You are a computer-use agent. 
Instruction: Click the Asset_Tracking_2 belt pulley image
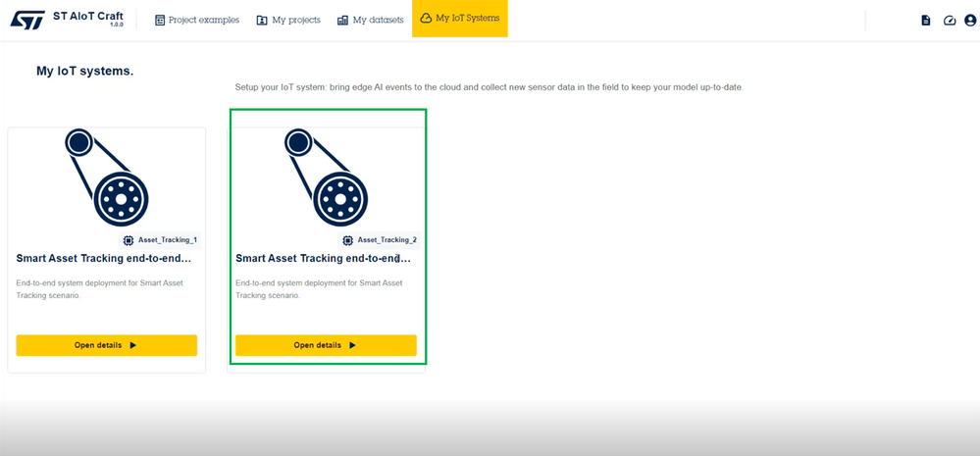click(326, 177)
